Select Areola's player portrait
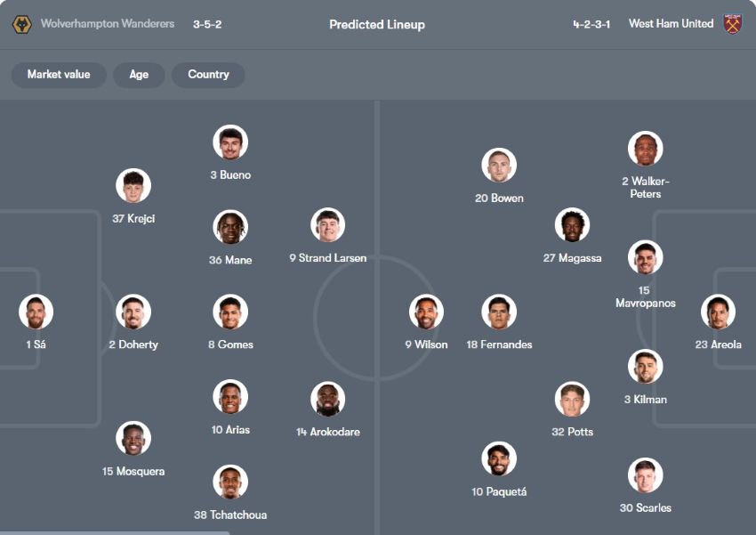 [718, 312]
